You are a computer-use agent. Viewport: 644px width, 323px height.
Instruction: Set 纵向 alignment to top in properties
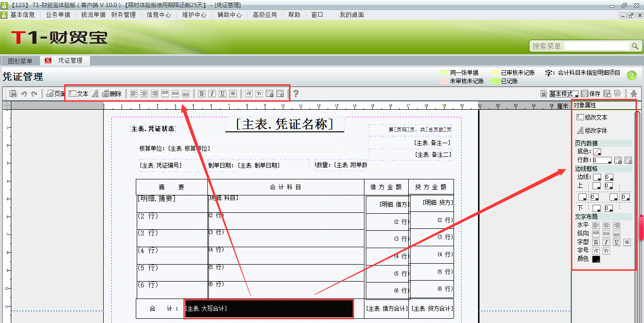[x=596, y=234]
